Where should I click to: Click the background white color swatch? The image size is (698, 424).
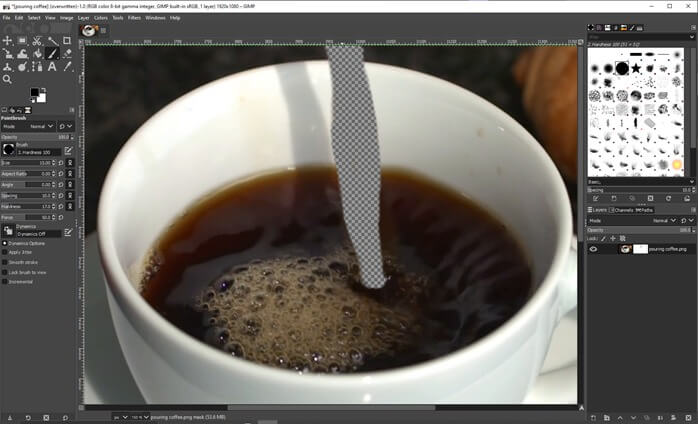pos(42,98)
